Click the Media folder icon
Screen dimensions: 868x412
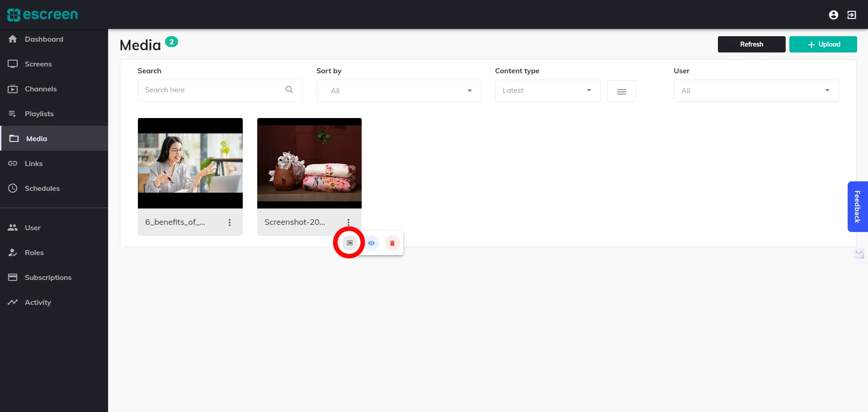(14, 138)
